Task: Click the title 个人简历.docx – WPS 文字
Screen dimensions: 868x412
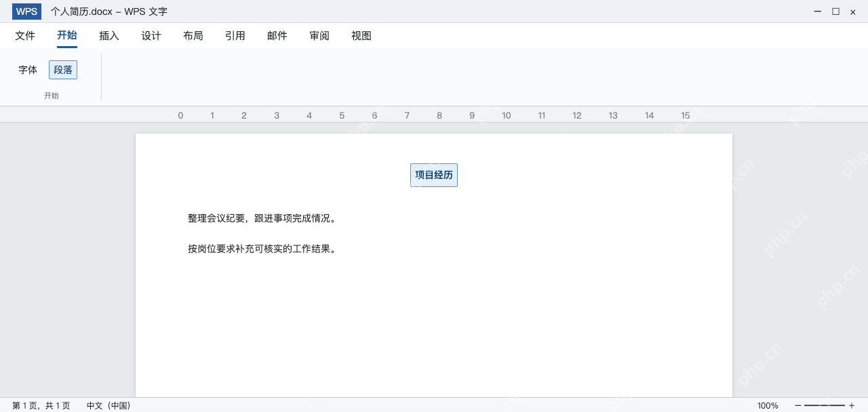Action: [109, 12]
